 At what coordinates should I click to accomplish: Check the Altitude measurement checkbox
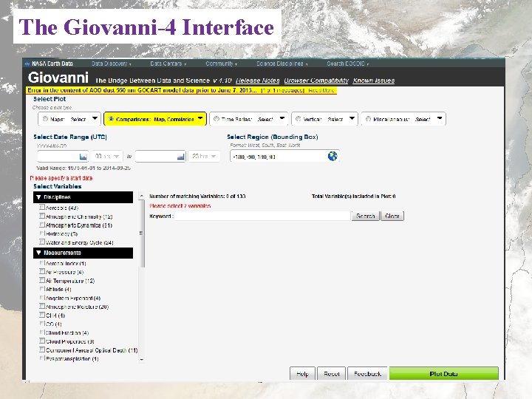[x=42, y=289]
